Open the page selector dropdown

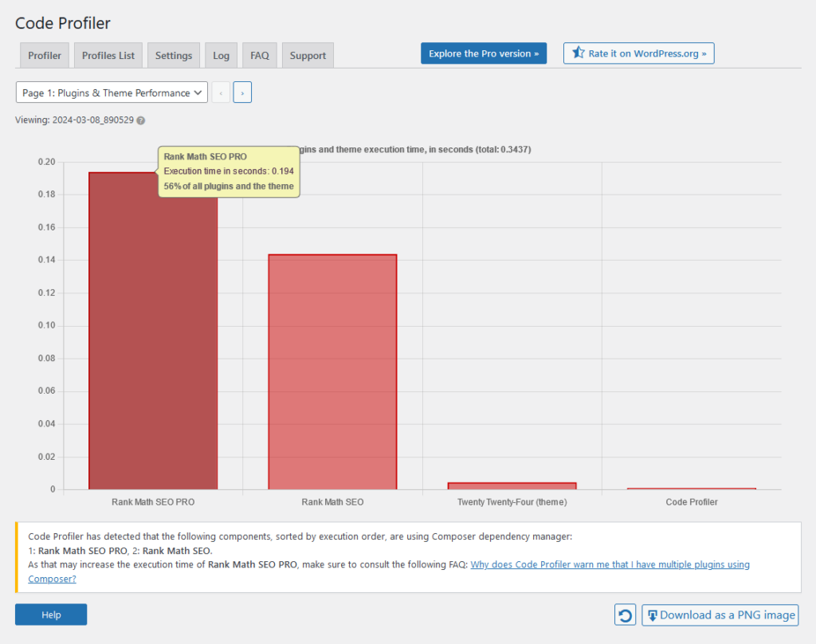click(x=112, y=92)
